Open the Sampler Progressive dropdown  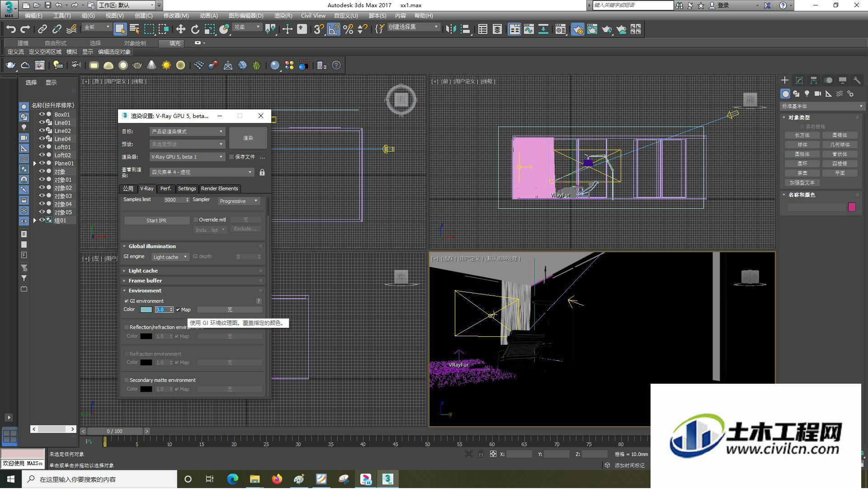[239, 201]
